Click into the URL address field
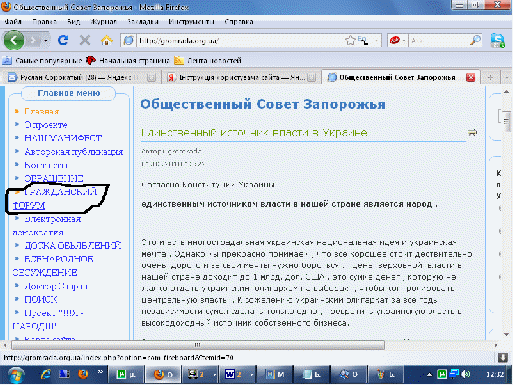Image resolution: width=513 pixels, height=385 pixels. [240, 41]
